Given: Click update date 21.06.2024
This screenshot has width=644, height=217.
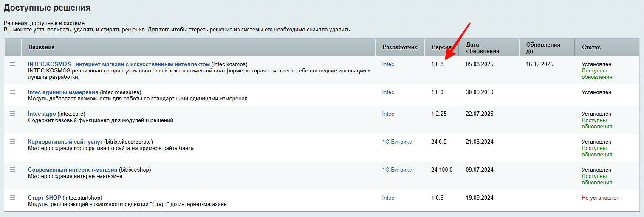Looking at the screenshot, I should click(x=480, y=142).
